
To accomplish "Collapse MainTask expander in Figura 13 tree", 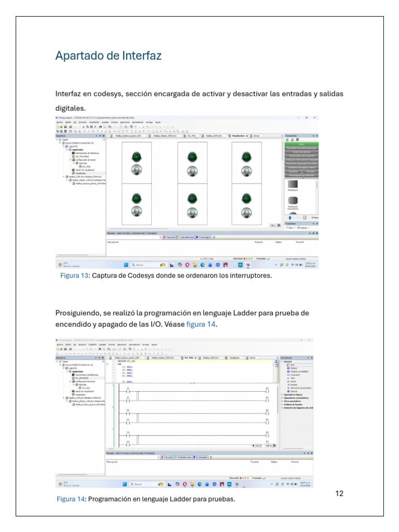I will point(74,163).
